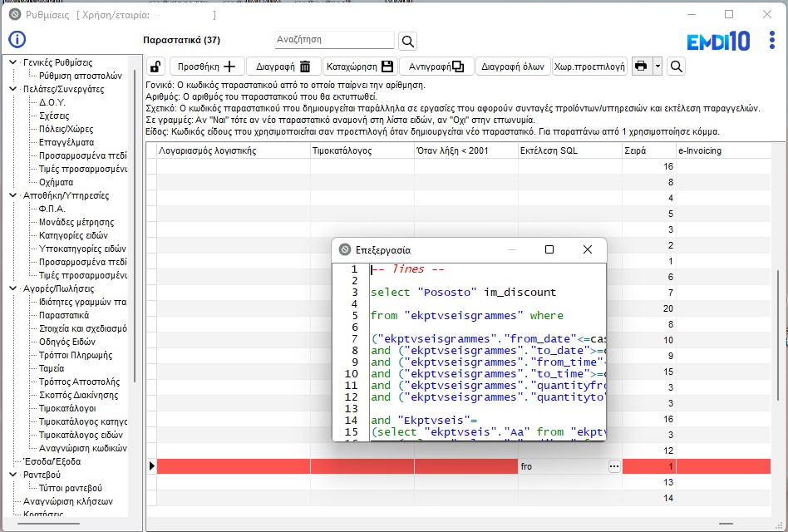The image size is (788, 532).
Task: Open the ellipsis button in the Εκτέλεση SQL cell
Action: [614, 466]
